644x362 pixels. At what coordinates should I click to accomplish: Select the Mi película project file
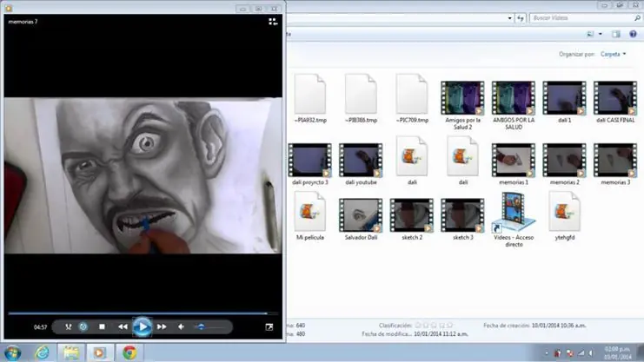310,216
